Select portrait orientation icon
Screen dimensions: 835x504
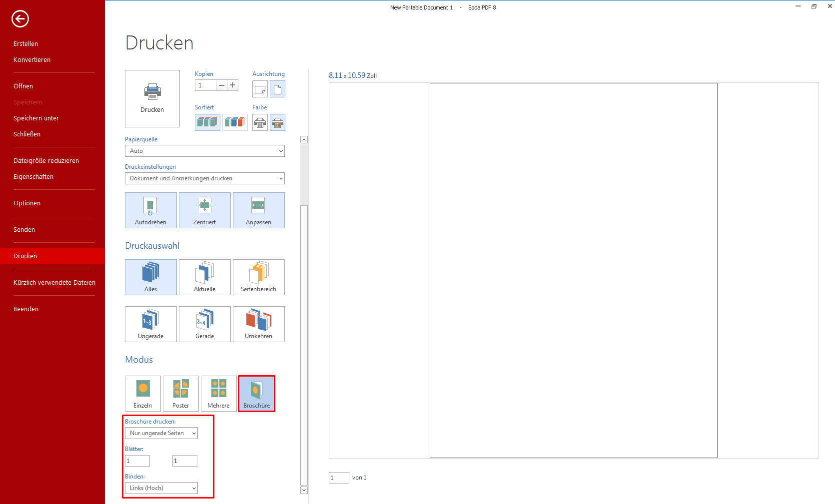click(277, 89)
